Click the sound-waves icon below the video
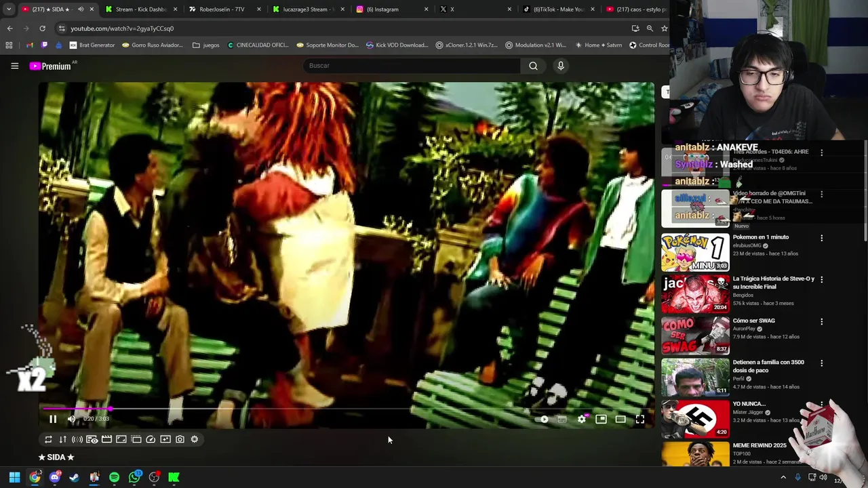The image size is (868, 488). click(77, 439)
